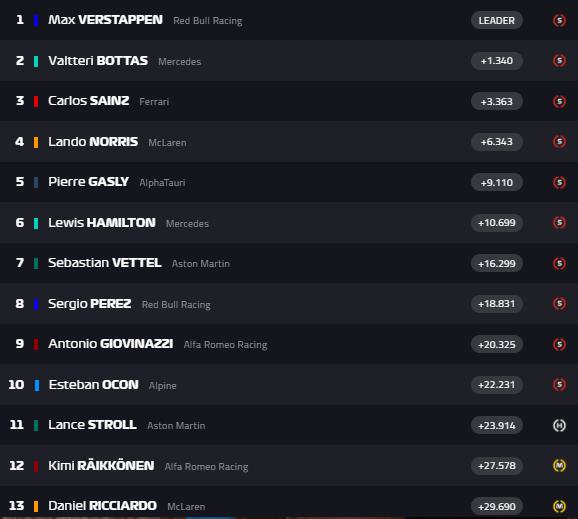
Task: Click the +9.110 gap for Gasly
Action: 497,182
